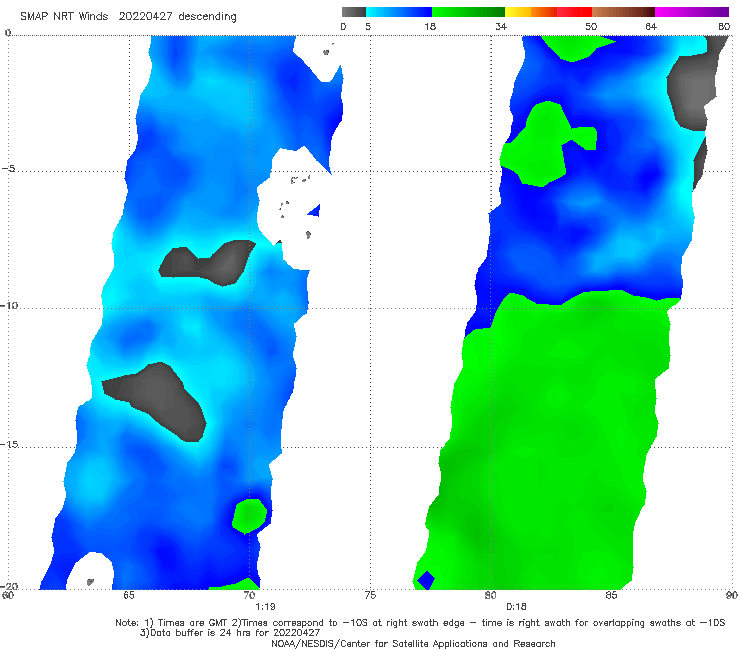The width and height of the screenshot is (740, 650).
Task: Click the longitude axis label '70'
Action: pyautogui.click(x=249, y=595)
